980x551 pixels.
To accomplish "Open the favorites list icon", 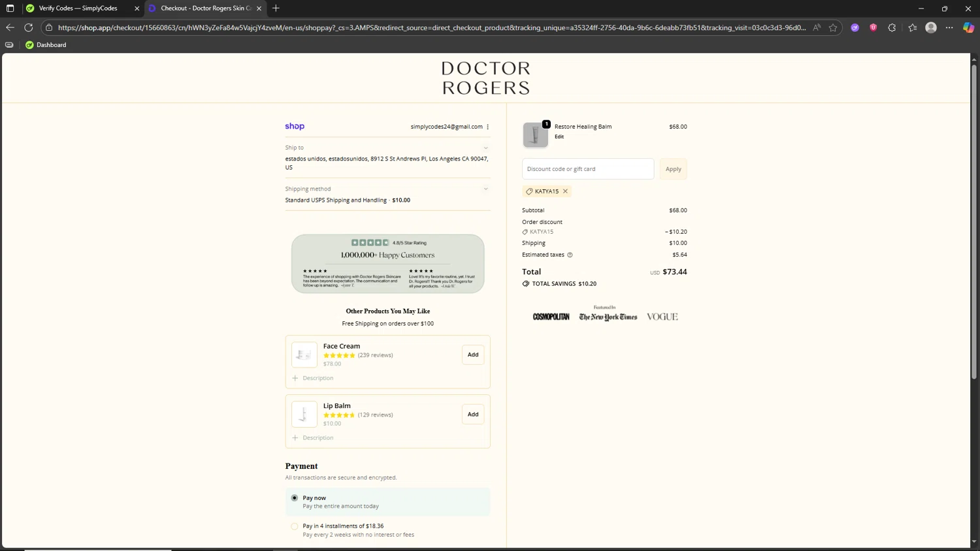I will pyautogui.click(x=913, y=27).
